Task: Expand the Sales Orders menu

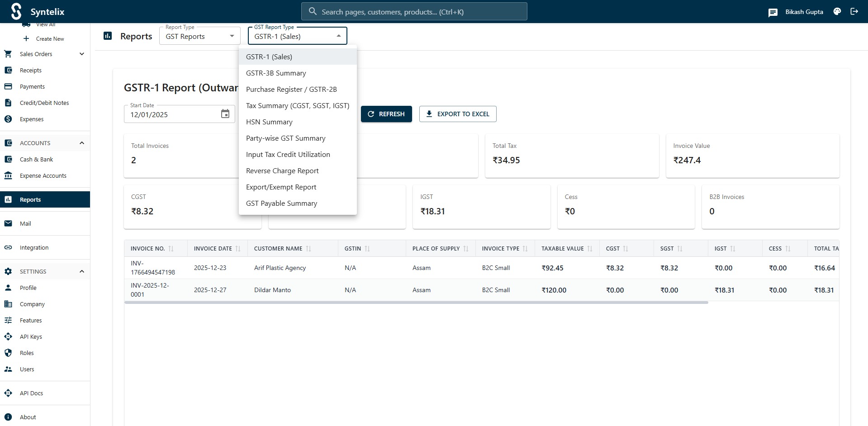Action: click(x=82, y=54)
